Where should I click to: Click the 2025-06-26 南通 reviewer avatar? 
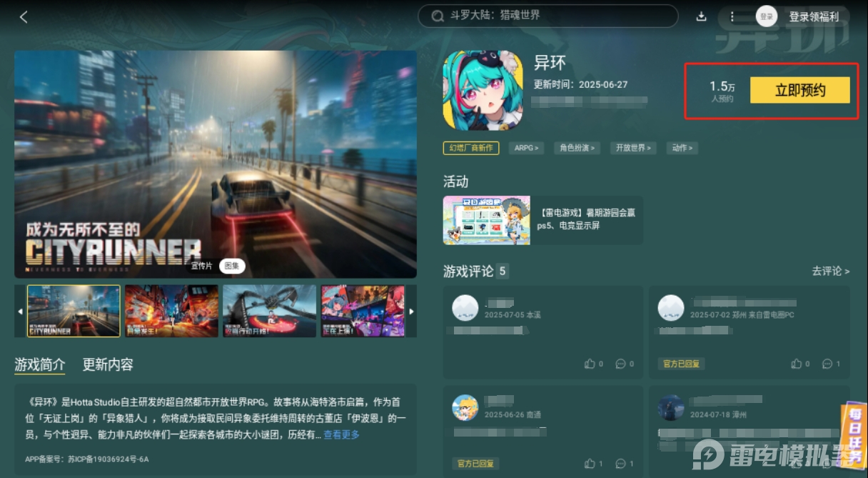pyautogui.click(x=465, y=407)
